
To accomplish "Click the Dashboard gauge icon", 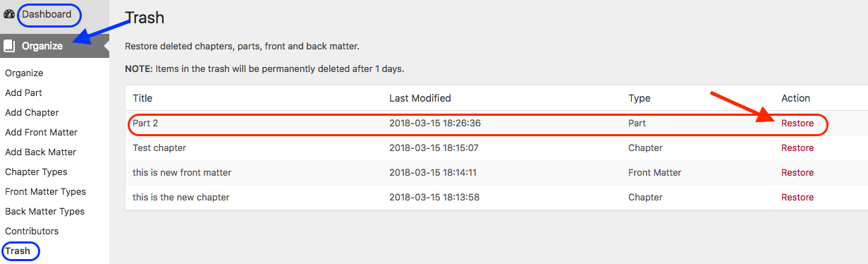I will [9, 14].
